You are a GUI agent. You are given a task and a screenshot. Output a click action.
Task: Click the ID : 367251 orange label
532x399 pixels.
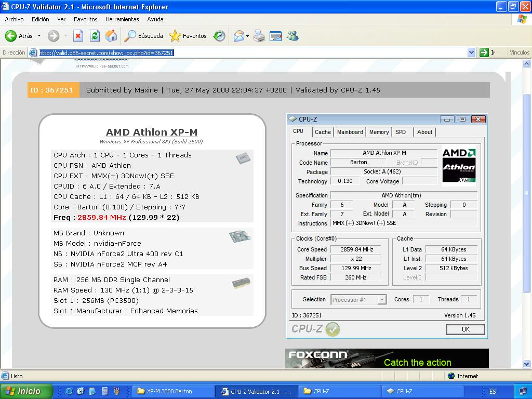[x=54, y=90]
